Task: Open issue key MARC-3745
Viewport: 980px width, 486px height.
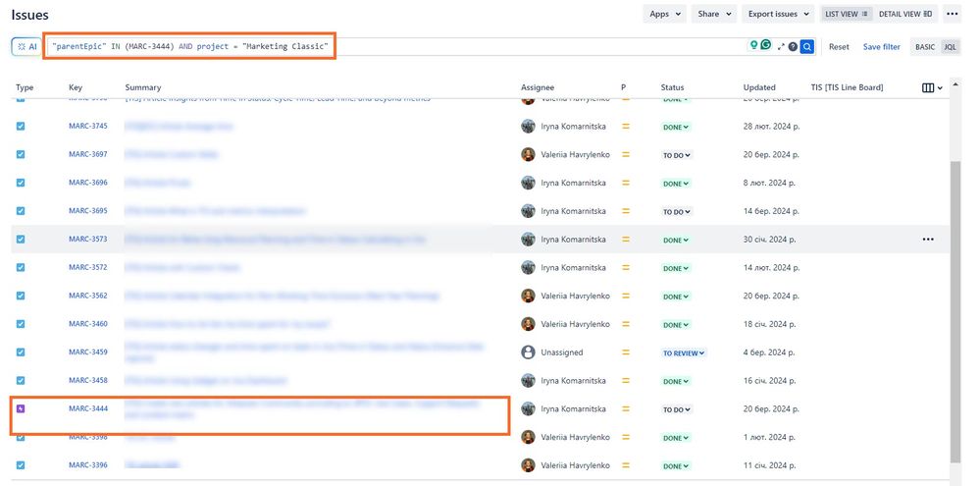Action: click(88, 127)
